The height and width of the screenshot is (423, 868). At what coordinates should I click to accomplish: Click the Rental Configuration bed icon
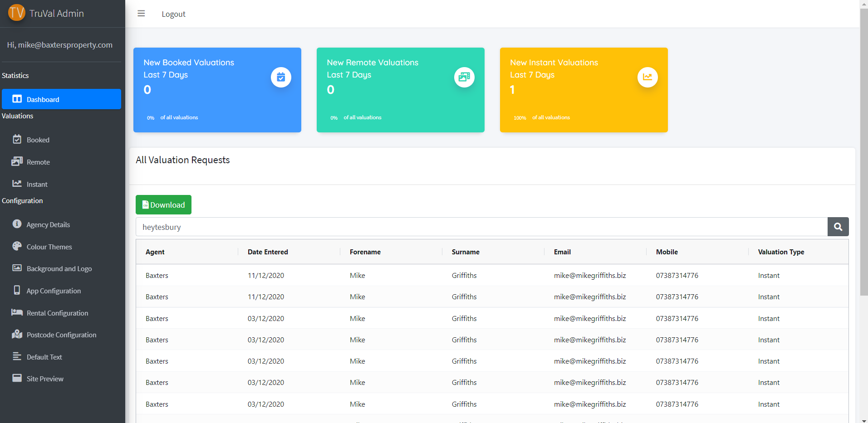click(x=17, y=312)
